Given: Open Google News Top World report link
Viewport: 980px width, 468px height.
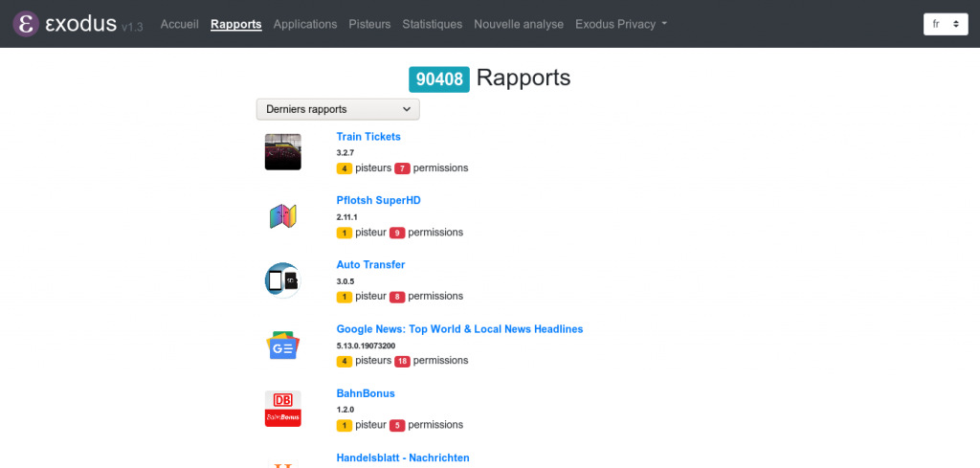Looking at the screenshot, I should point(459,329).
